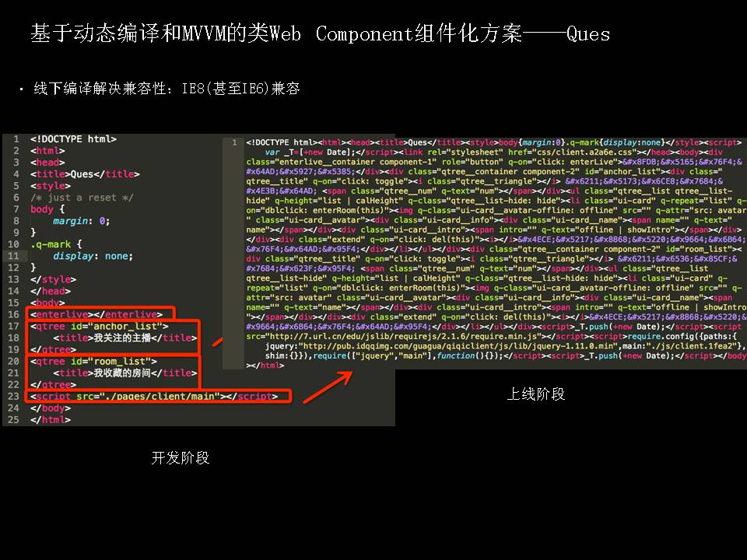747x560 pixels.
Task: Select the red-boxed enterlive tag line
Action: [x=100, y=313]
